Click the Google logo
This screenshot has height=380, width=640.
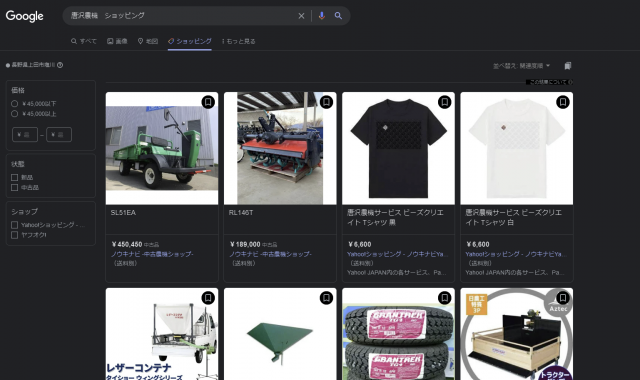click(x=24, y=16)
